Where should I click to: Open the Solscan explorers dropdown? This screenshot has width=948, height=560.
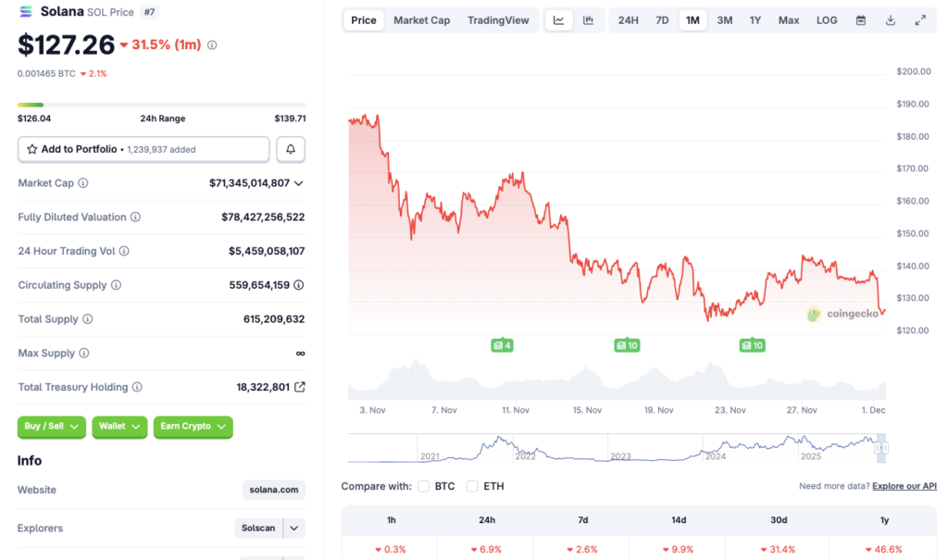[269, 528]
